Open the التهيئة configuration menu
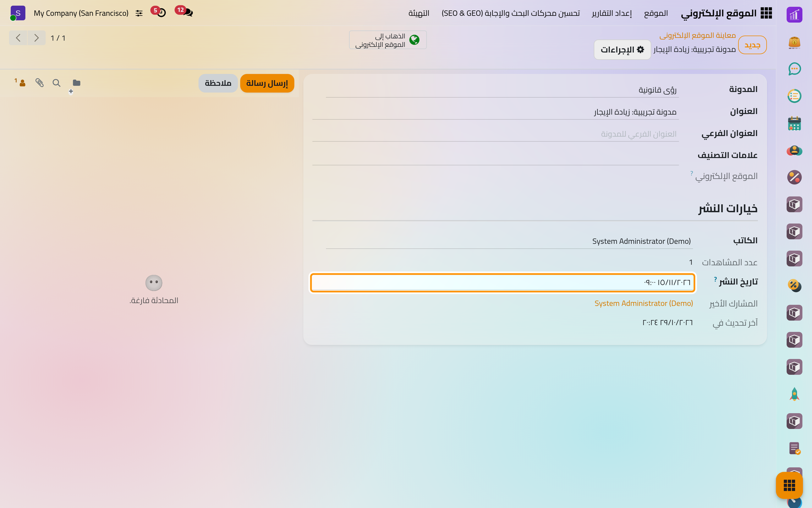Screen dimensions: 812x508 pyautogui.click(x=419, y=13)
